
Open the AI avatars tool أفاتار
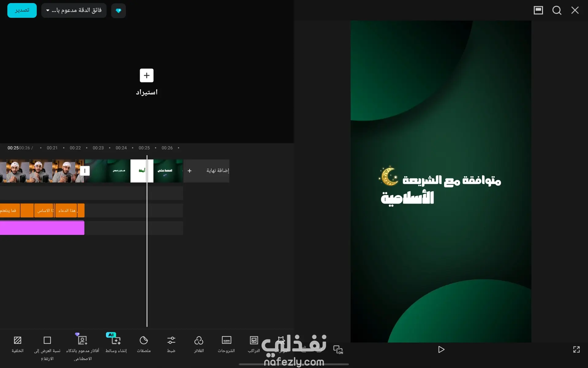pos(83,347)
